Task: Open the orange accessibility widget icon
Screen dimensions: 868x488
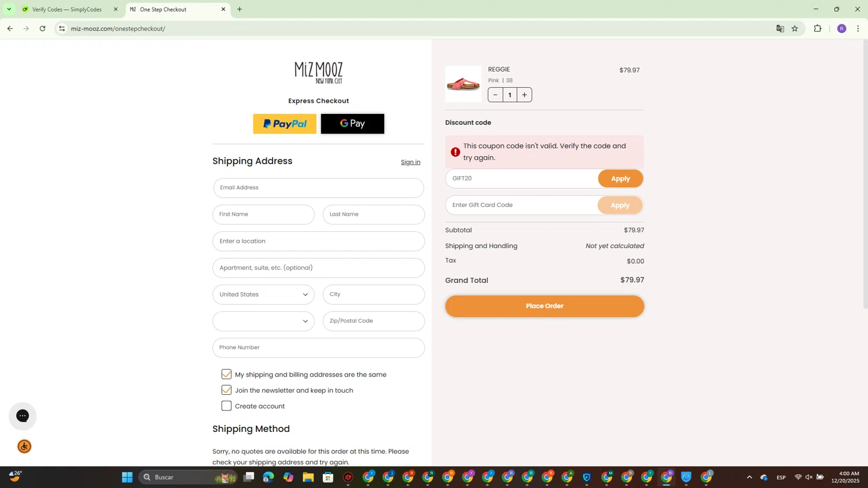Action: click(x=24, y=446)
